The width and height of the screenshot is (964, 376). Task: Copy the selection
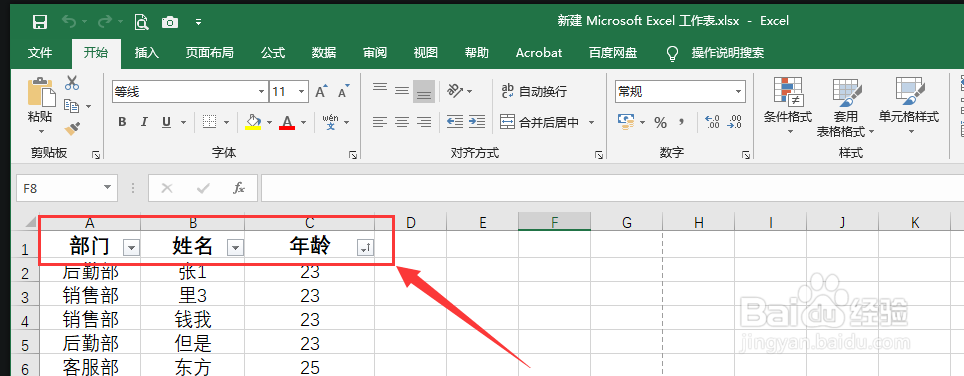tap(72, 106)
